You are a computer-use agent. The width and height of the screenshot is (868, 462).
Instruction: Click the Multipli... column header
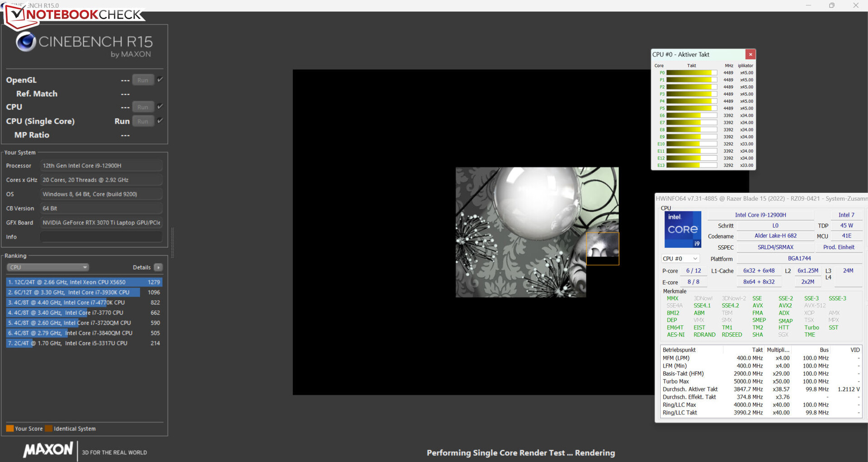point(778,350)
